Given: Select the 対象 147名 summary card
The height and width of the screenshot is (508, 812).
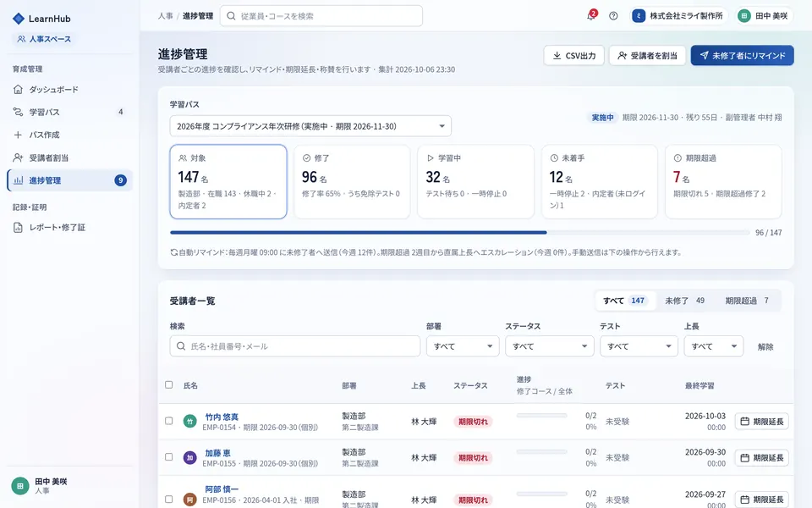Looking at the screenshot, I should [x=228, y=181].
